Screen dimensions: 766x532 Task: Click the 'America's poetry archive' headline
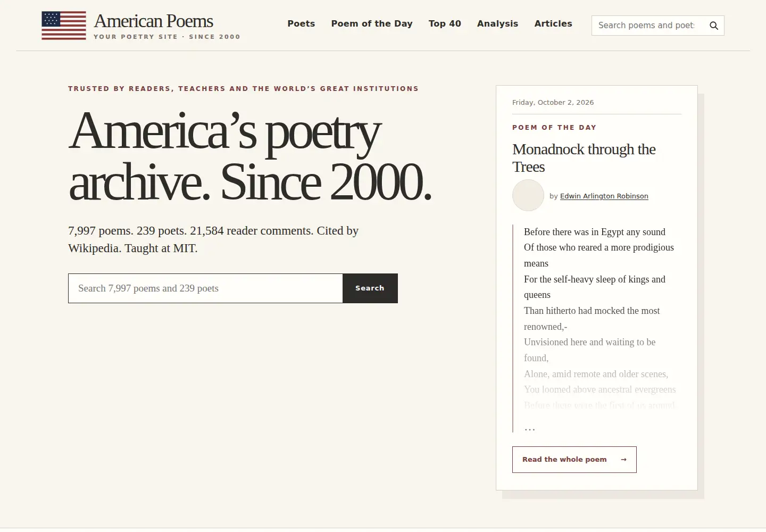[x=250, y=156]
